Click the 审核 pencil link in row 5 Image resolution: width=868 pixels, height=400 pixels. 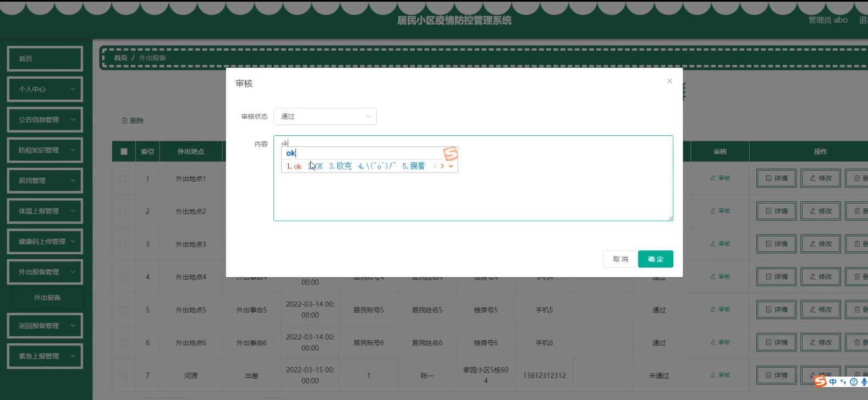[720, 310]
